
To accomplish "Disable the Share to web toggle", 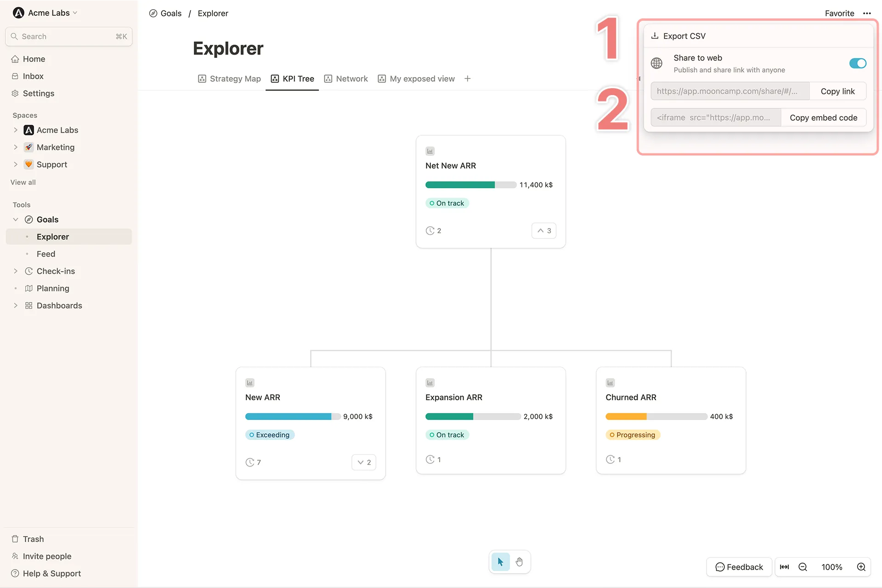I will pos(857,63).
